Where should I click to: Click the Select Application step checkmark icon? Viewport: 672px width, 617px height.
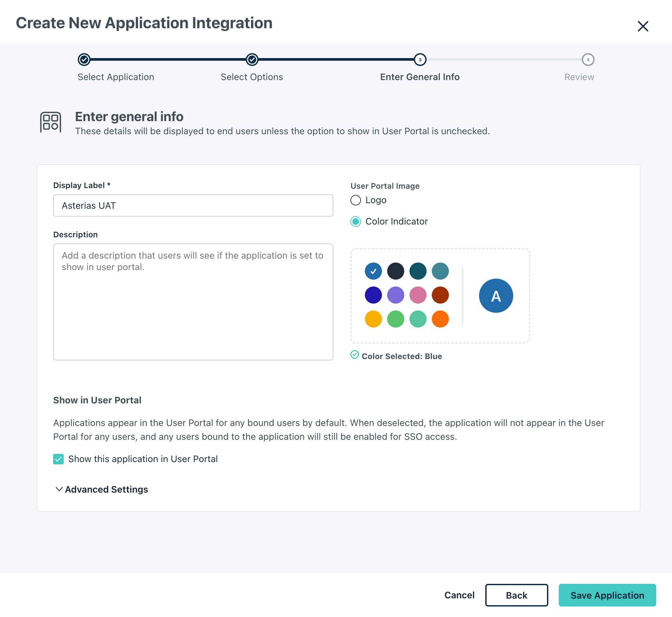(x=84, y=60)
